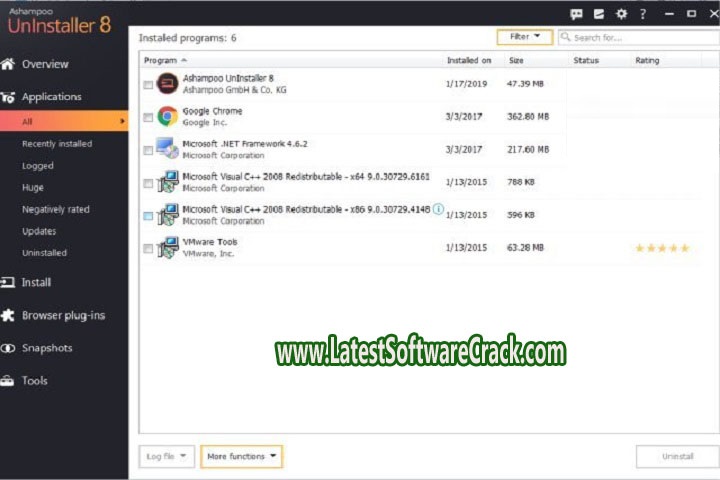Click the Snapshots sidebar icon
Viewport: 720px width, 480px height.
7,348
